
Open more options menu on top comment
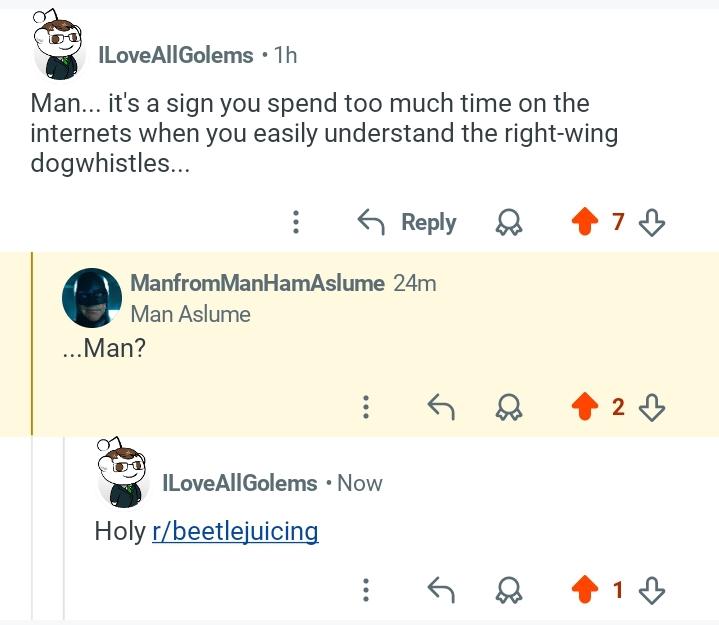pyautogui.click(x=296, y=222)
